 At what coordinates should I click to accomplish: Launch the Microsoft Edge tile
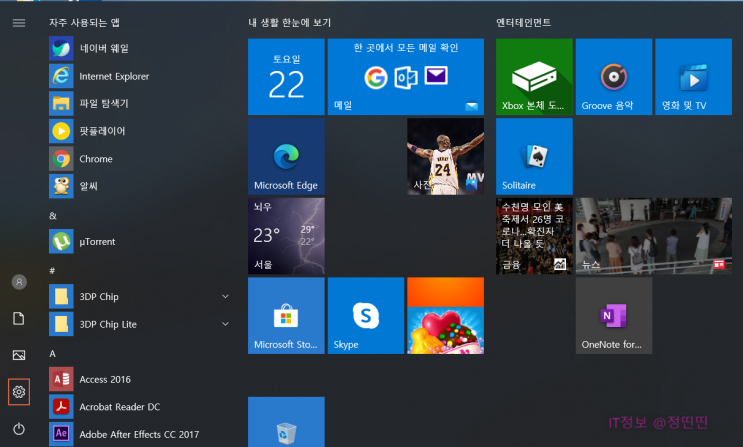pos(286,156)
